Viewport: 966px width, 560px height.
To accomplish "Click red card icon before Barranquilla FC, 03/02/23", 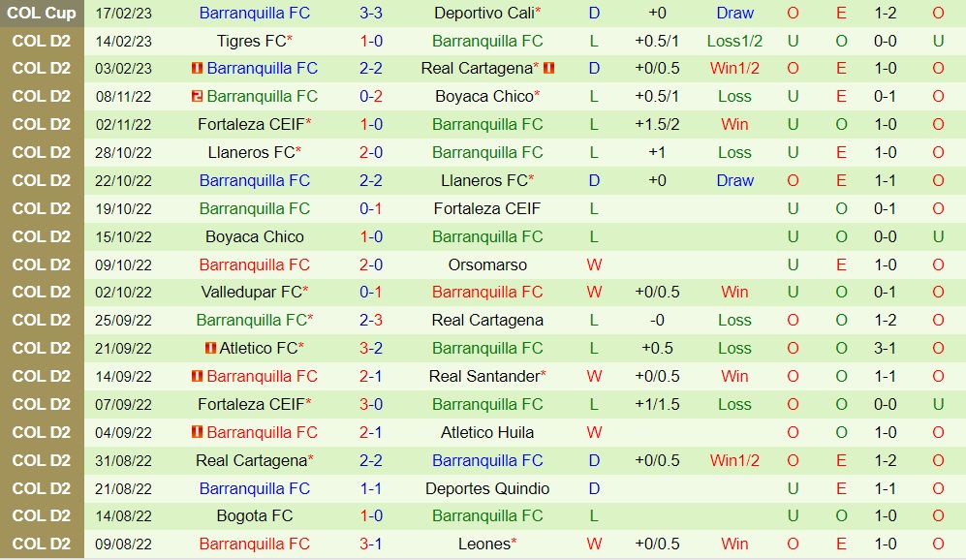I will tap(198, 69).
